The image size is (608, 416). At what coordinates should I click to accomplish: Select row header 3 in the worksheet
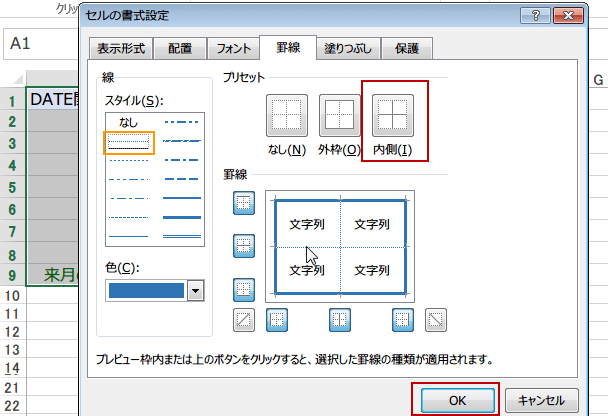click(12, 143)
